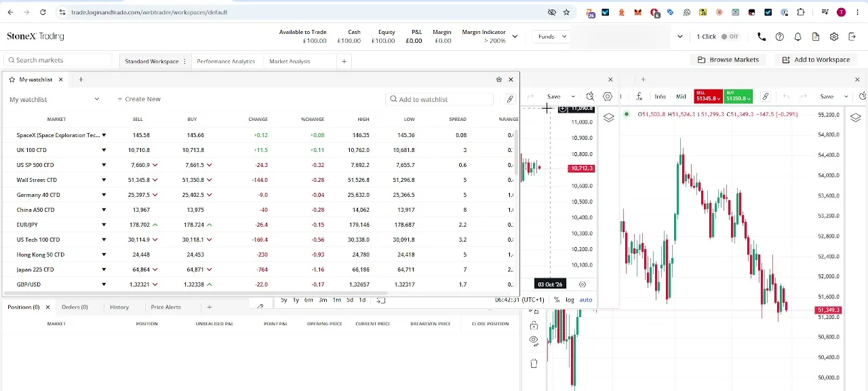
Task: Select the Positions (0) tab
Action: (24, 308)
